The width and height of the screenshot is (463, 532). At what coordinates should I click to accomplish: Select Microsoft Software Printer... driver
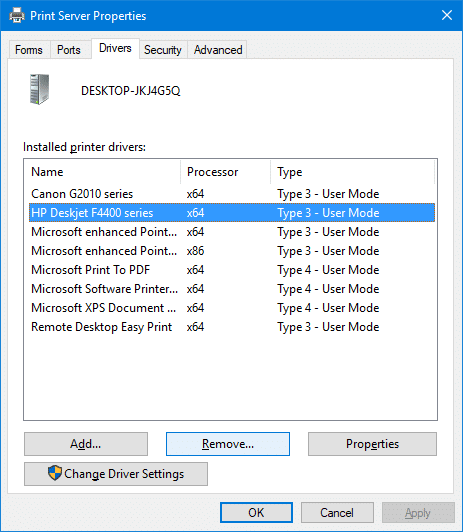232,289
